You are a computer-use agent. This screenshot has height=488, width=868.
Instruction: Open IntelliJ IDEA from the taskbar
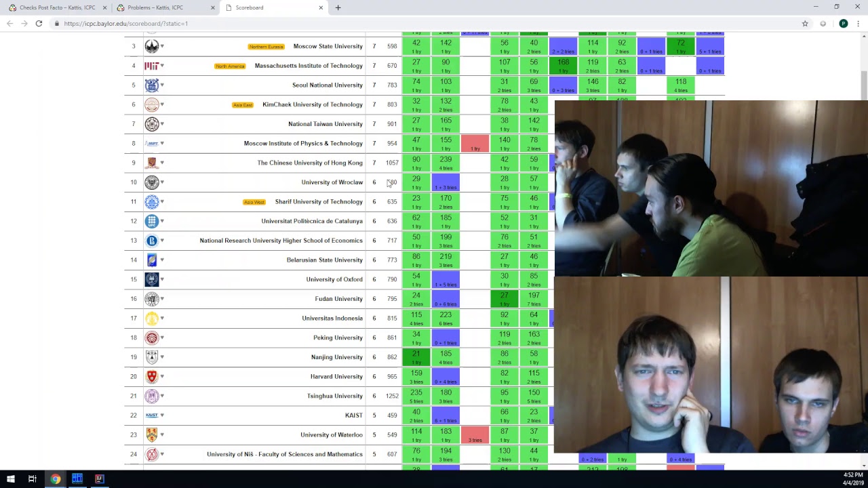coord(99,479)
